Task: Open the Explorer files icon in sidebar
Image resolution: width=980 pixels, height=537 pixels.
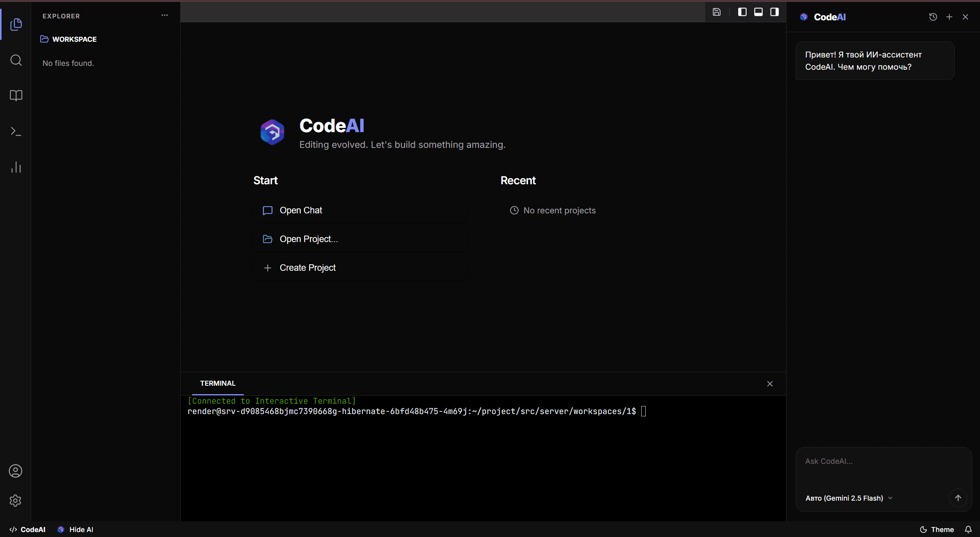Action: (16, 24)
